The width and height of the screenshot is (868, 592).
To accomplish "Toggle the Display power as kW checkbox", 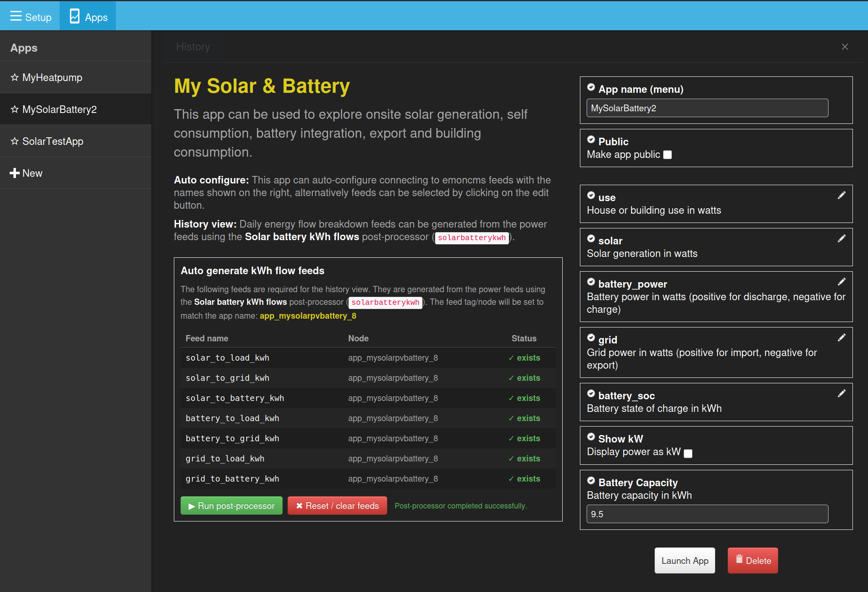I will [x=688, y=453].
